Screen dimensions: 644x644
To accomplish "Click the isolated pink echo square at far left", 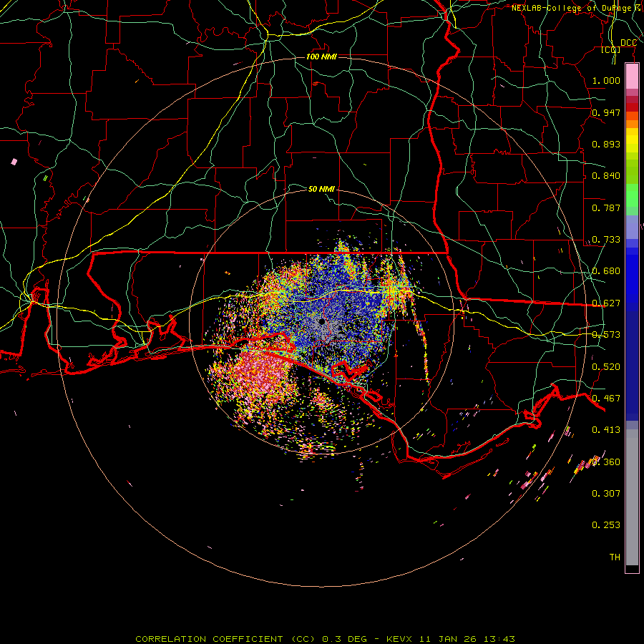I will tap(14, 162).
